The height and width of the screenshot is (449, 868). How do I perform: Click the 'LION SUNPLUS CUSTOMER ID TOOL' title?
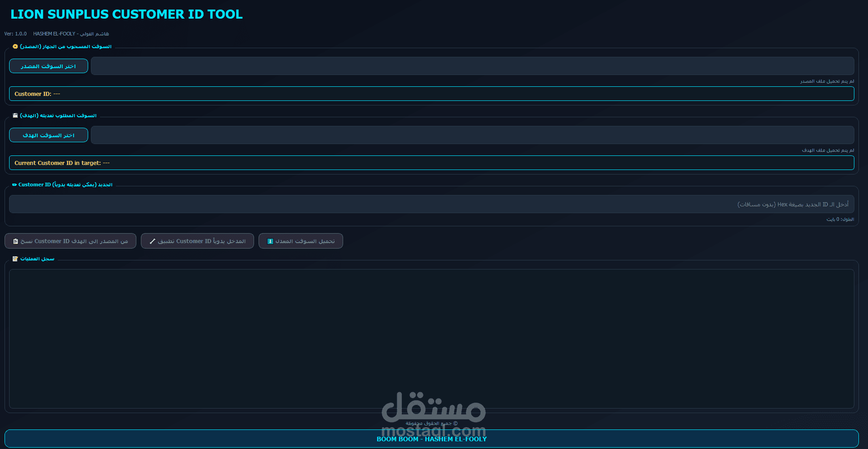click(126, 14)
